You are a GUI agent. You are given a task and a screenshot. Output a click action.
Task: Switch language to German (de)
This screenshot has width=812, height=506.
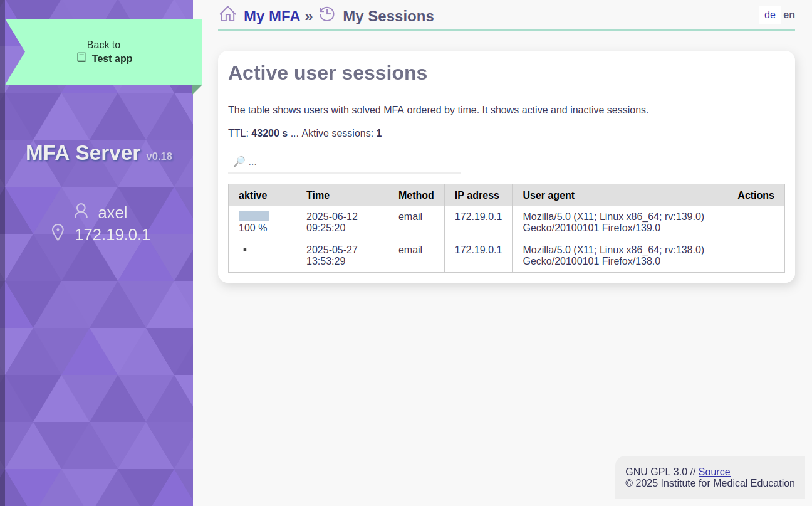[x=770, y=15]
